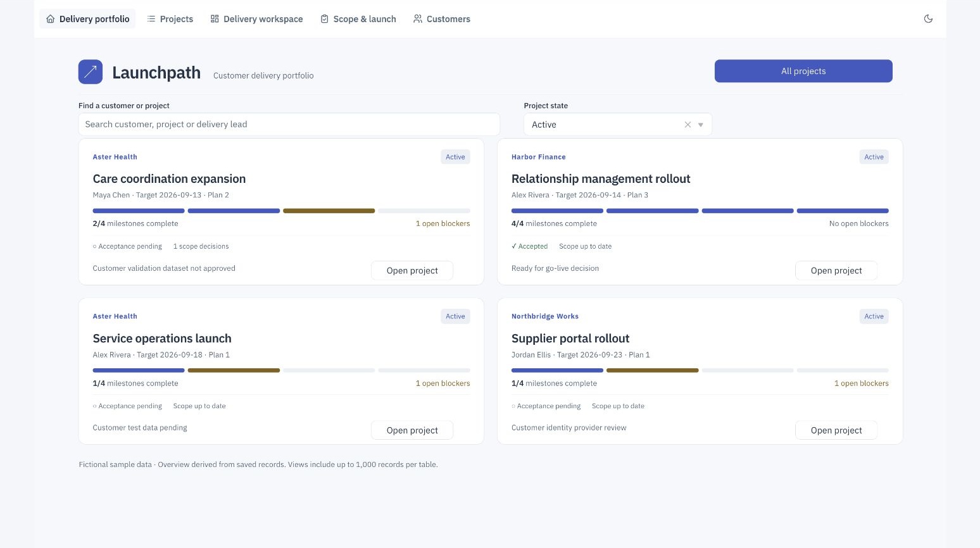The height and width of the screenshot is (548, 980).
Task: Open project for Supplier portal rollout
Action: point(836,430)
